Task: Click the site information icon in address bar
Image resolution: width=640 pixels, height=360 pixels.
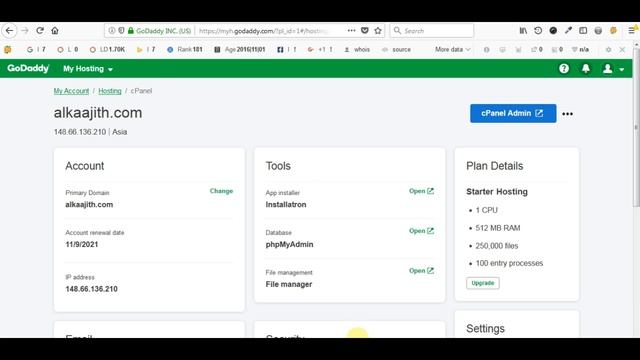Action: 111,31
